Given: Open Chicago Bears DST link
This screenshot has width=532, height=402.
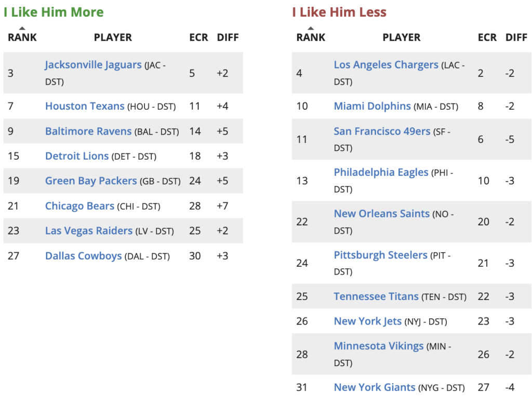Looking at the screenshot, I should (79, 206).
